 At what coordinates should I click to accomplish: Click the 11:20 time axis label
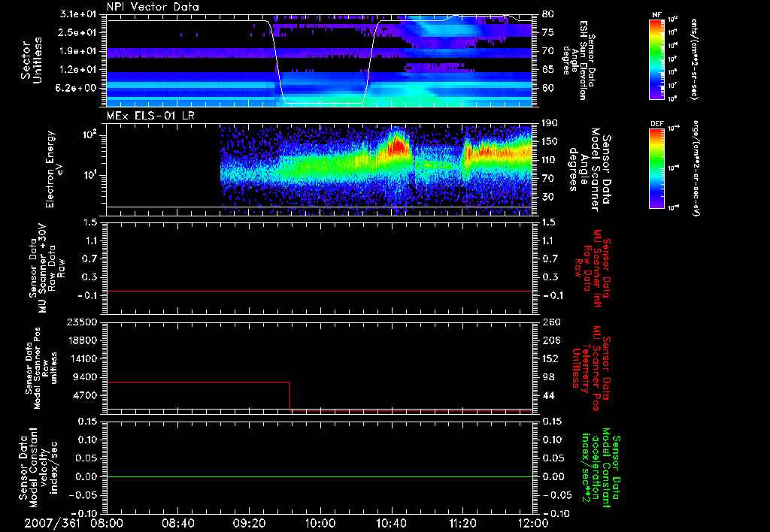coord(462,522)
